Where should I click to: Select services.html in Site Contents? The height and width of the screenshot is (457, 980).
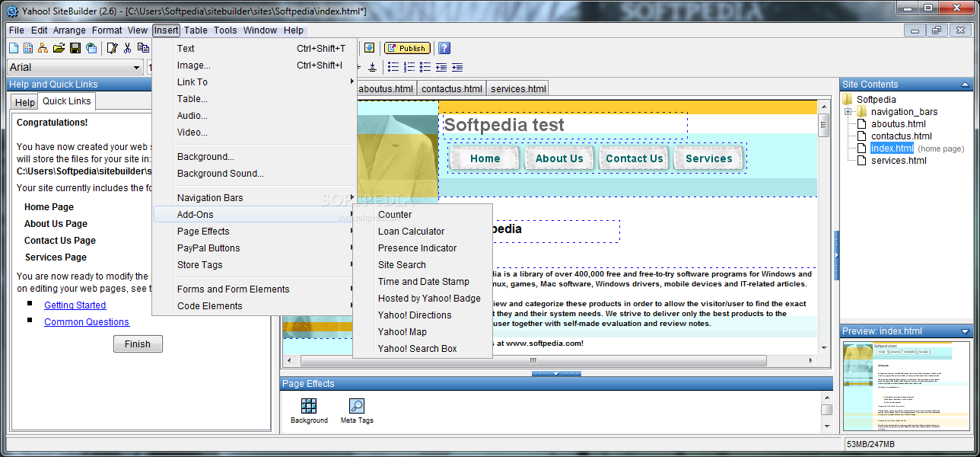click(x=899, y=161)
